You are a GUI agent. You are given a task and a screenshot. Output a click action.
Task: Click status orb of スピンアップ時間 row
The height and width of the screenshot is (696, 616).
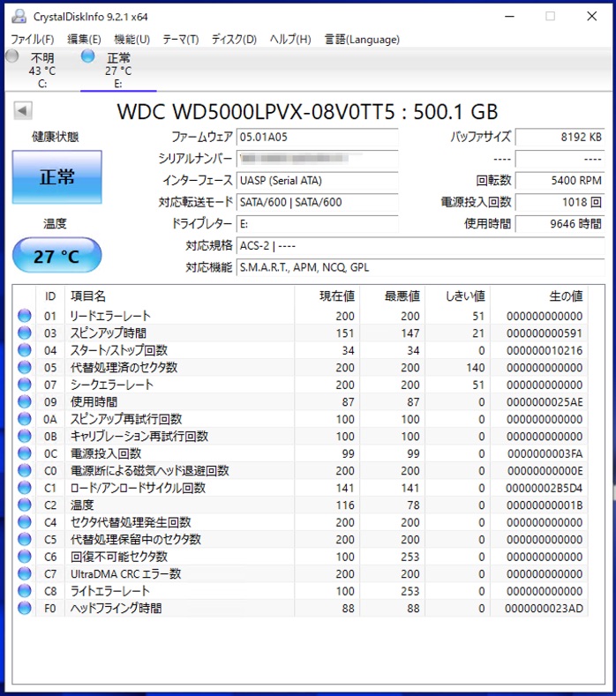pos(25,333)
